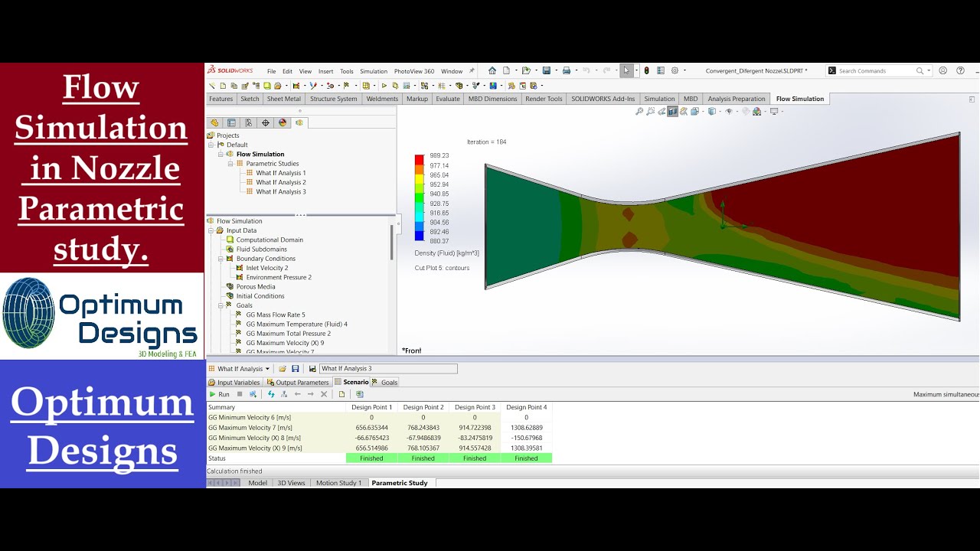
Task: Open the PropertyManager tab icon
Action: (231, 122)
